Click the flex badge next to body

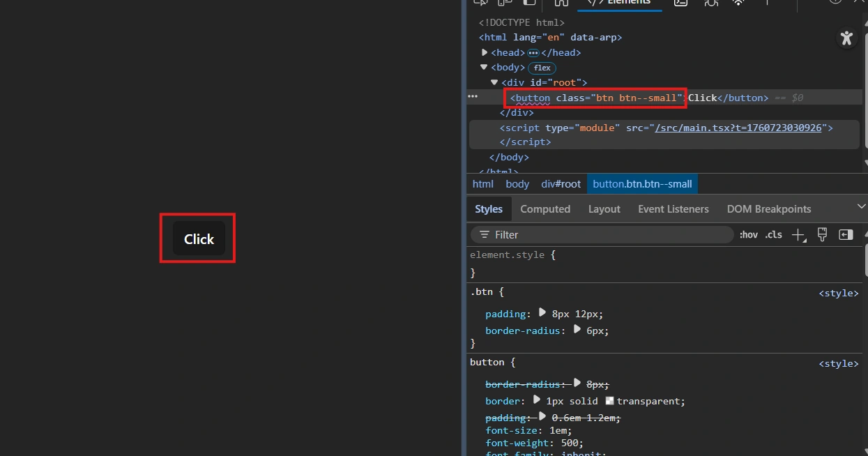click(x=542, y=68)
